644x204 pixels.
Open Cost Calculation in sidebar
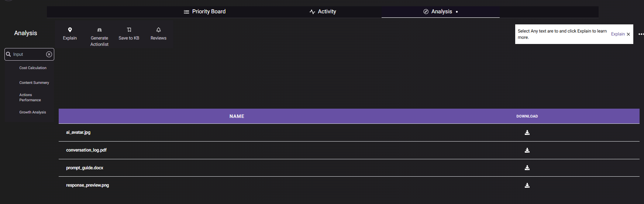pyautogui.click(x=33, y=68)
